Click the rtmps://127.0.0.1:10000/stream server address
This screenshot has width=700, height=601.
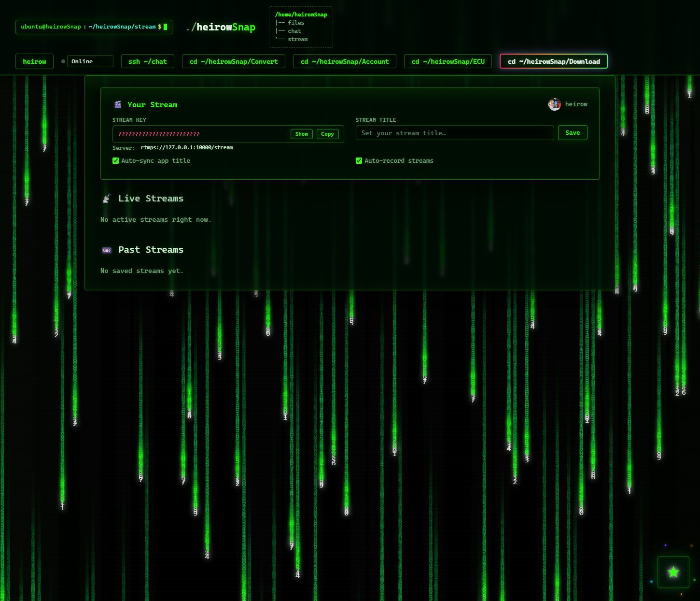click(x=187, y=147)
